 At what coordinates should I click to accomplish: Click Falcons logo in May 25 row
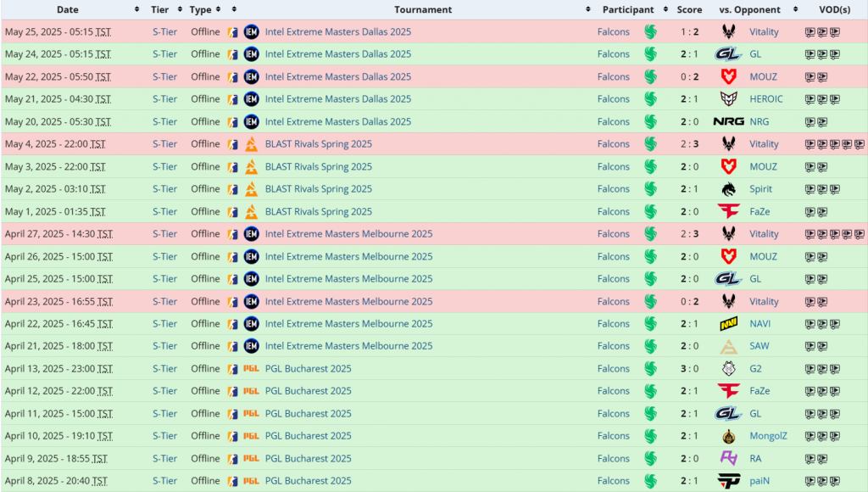click(x=650, y=32)
